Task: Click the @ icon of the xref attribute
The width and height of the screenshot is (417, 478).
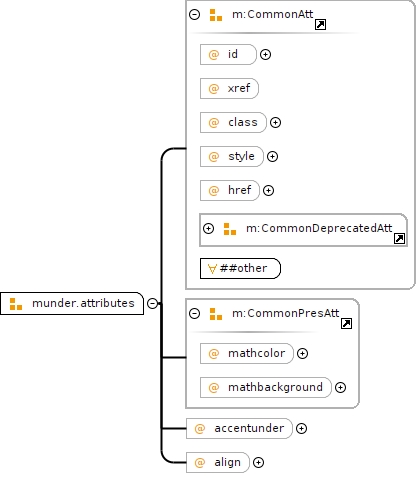Action: [214, 89]
